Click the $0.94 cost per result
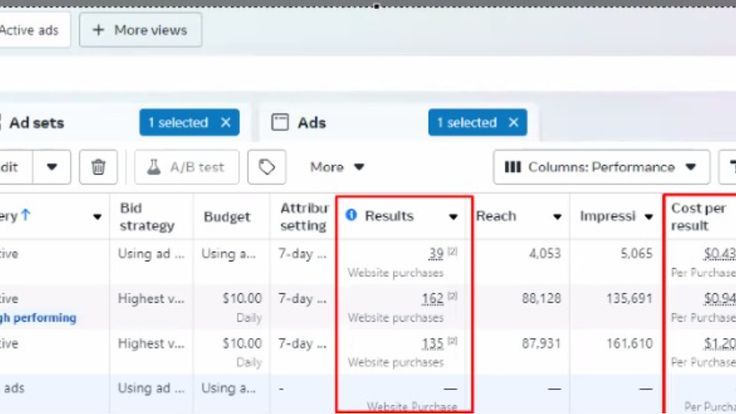 coord(720,299)
